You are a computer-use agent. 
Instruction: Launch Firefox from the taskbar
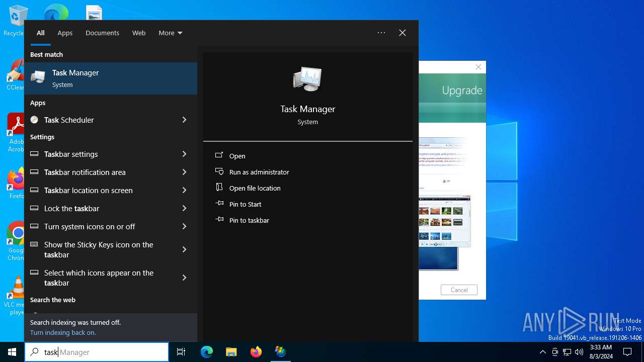(x=256, y=352)
